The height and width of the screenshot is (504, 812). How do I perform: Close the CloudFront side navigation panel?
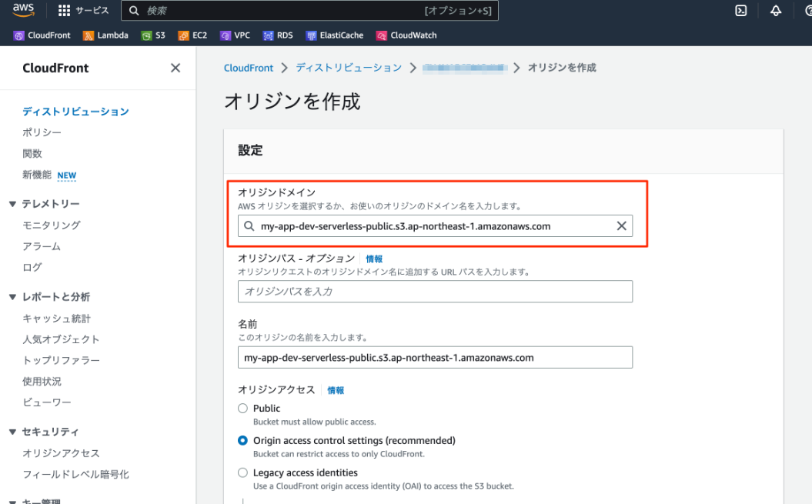[175, 68]
